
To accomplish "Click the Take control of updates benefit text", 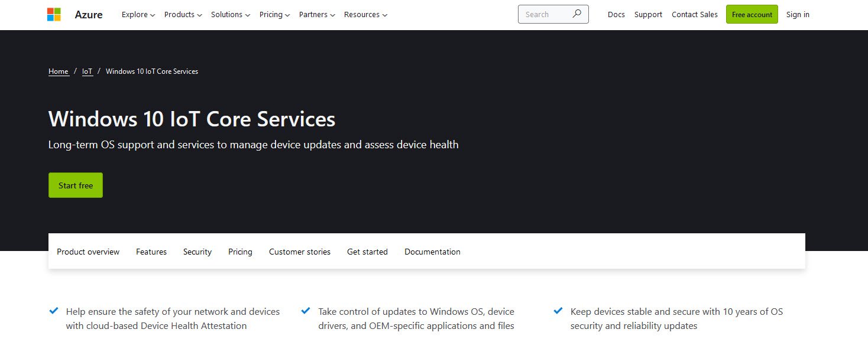I will click(x=416, y=319).
